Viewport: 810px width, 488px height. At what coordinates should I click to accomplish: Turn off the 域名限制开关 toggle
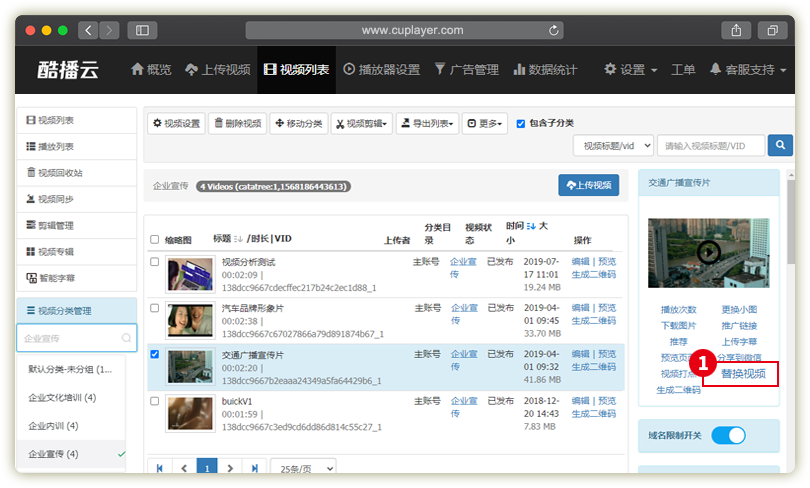[729, 435]
